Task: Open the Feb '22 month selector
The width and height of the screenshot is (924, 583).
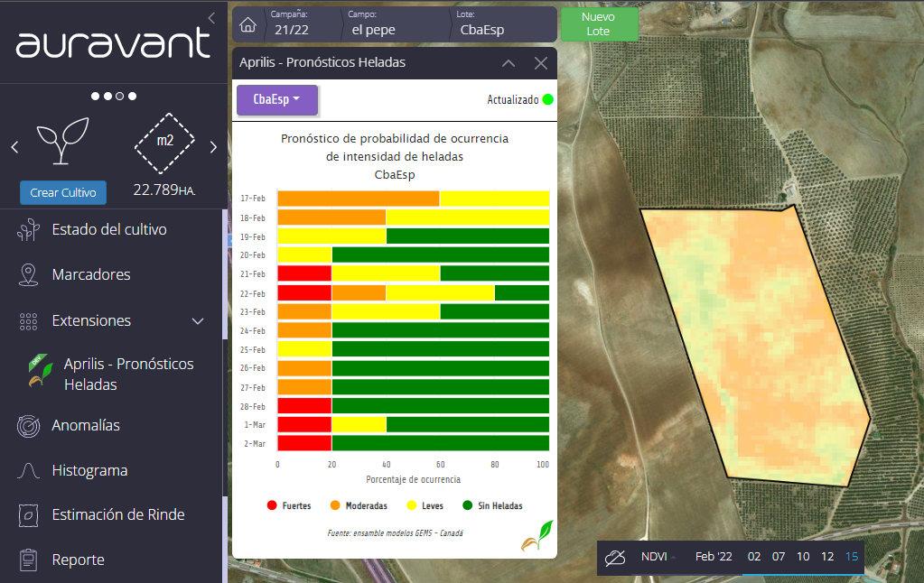Action: 714,557
